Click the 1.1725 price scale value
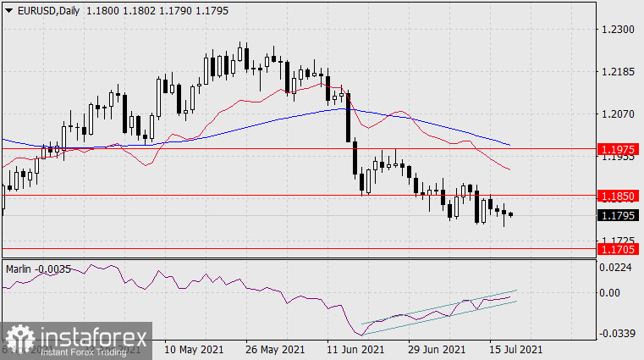 tap(616, 241)
